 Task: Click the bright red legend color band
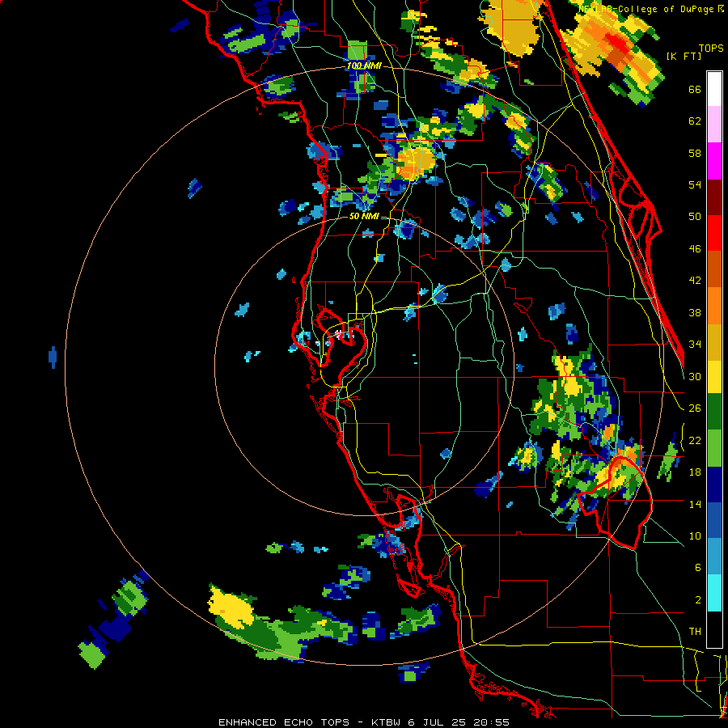(x=714, y=233)
